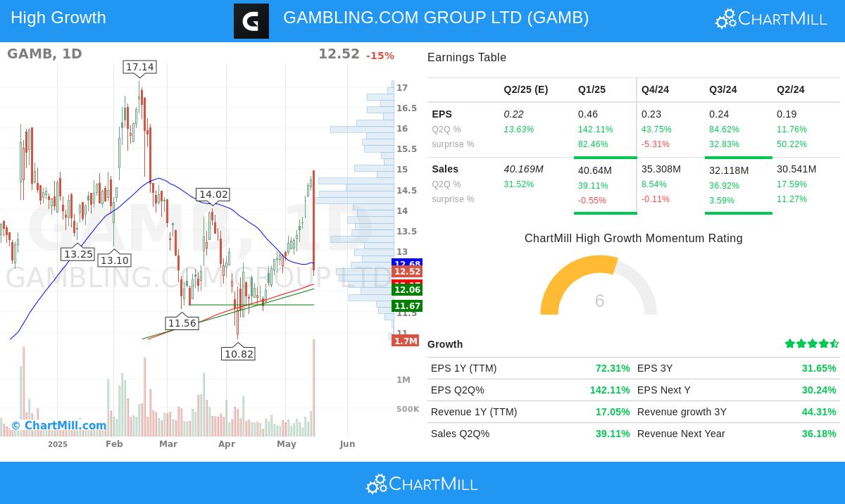Viewport: 845px width, 504px height.
Task: Click the 14.02 price marker on chart
Action: point(213,194)
